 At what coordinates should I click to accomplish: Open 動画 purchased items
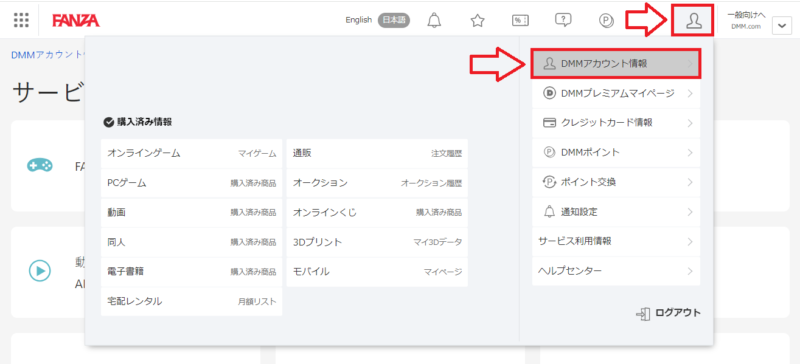click(191, 212)
